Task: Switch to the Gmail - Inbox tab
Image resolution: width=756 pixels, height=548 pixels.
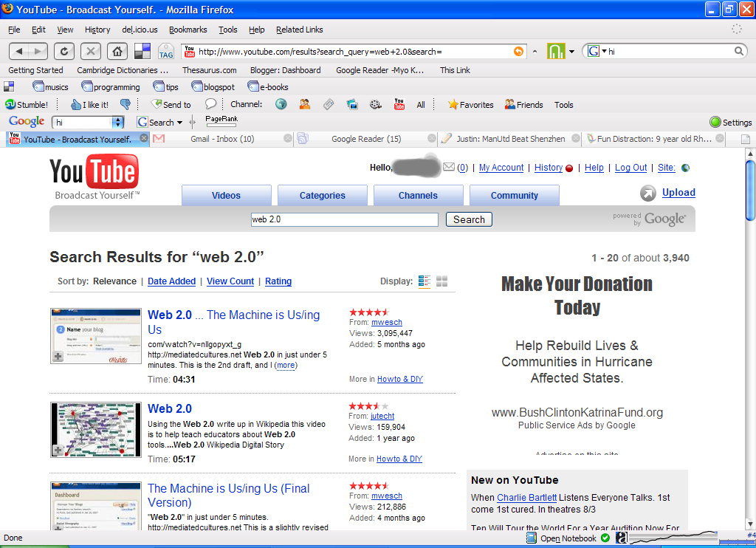Action: pyautogui.click(x=222, y=139)
